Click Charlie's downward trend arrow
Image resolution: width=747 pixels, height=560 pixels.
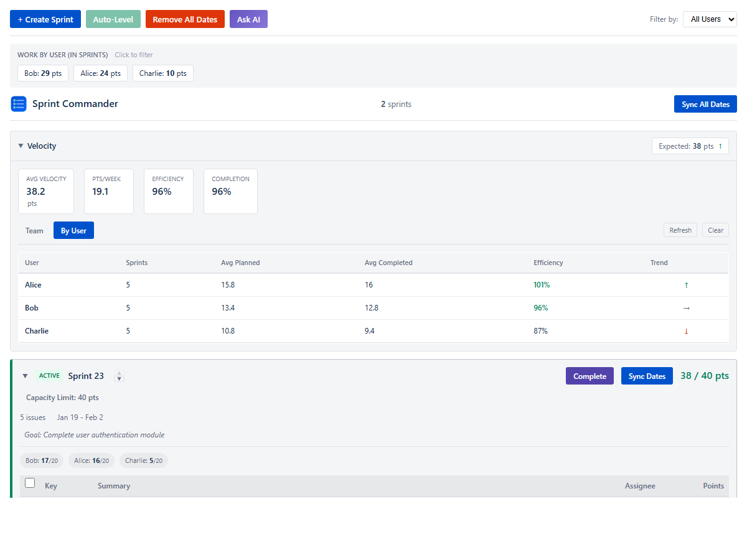[x=686, y=331]
